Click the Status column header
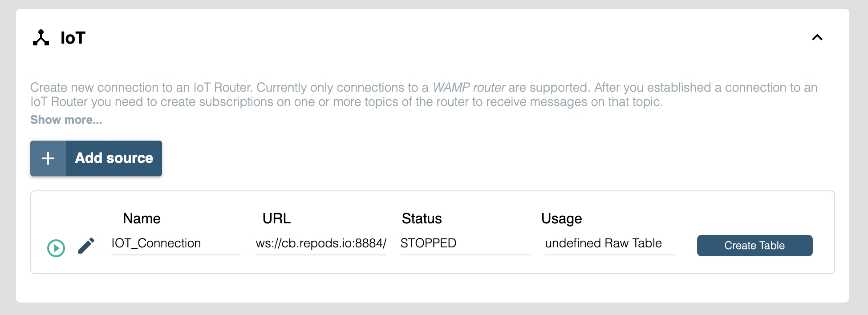 [422, 218]
